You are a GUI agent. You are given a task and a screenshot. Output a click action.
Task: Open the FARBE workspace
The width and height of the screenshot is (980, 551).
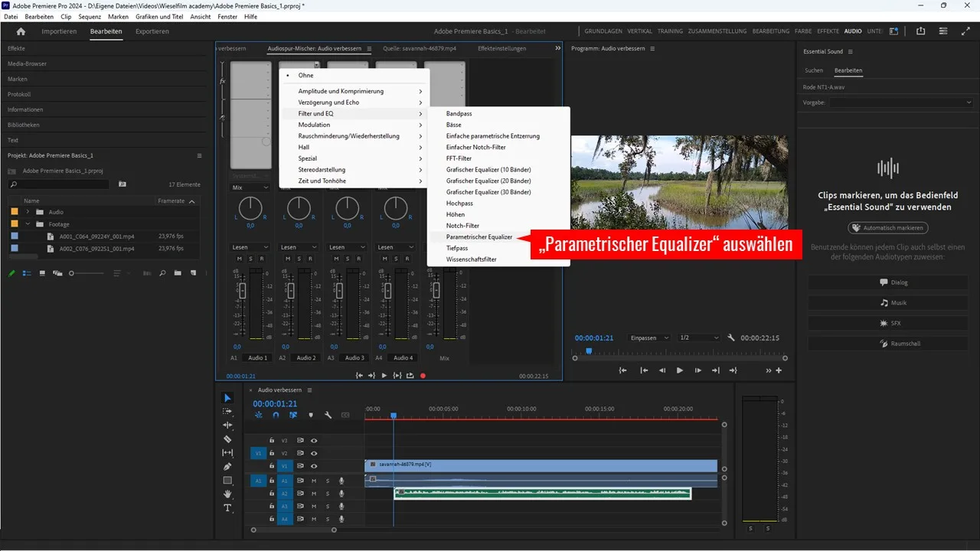pos(803,31)
